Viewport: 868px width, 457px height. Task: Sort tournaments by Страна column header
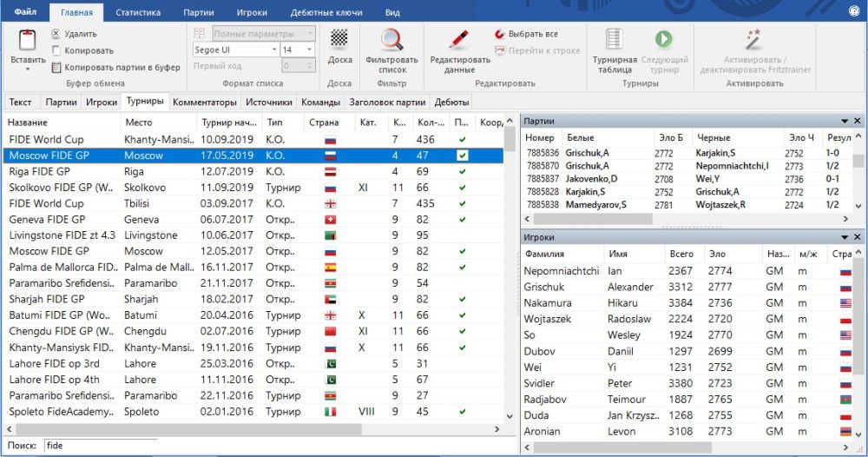pos(329,123)
